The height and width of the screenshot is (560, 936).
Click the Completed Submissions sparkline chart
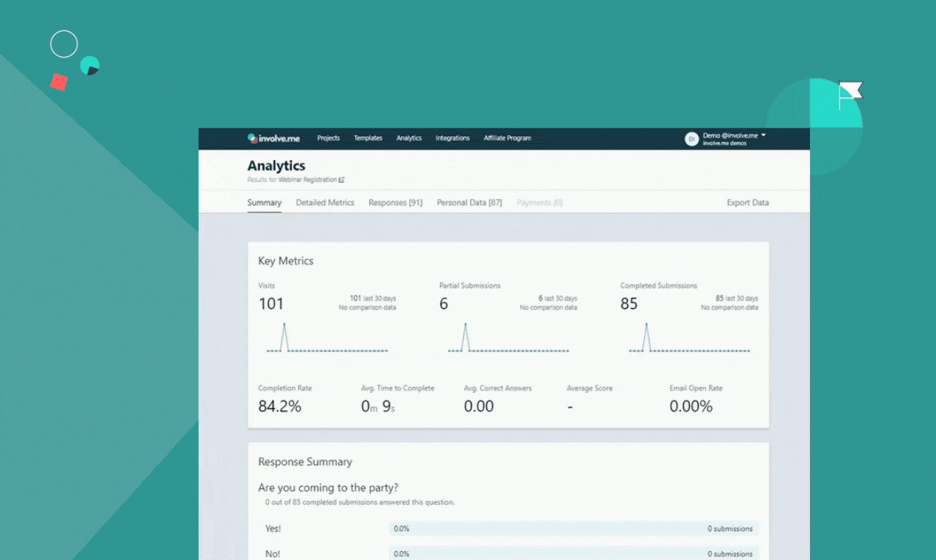coord(690,338)
